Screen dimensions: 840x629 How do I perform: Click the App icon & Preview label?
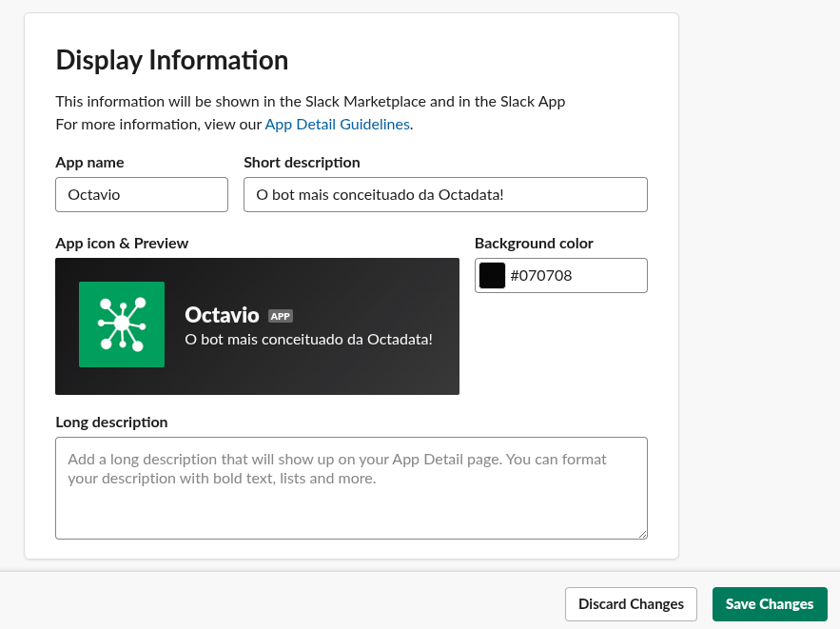(x=122, y=244)
